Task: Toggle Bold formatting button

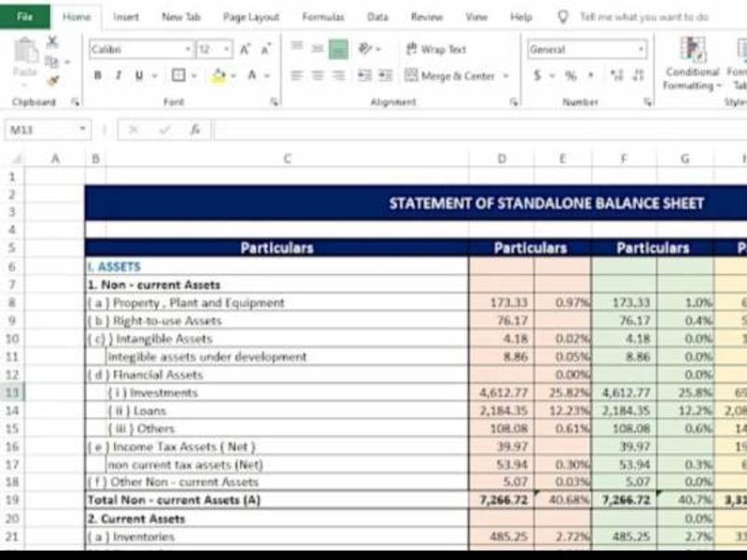Action: 98,76
